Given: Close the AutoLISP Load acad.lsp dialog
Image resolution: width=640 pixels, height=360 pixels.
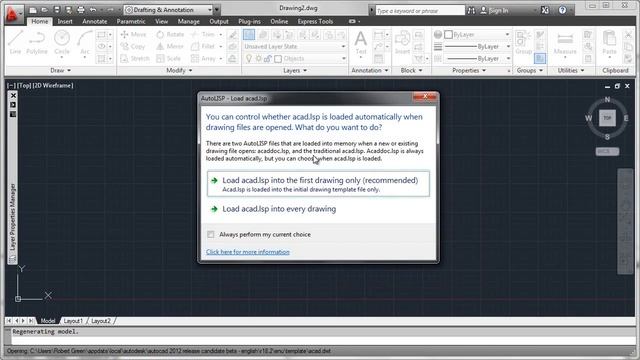Looking at the screenshot, I should tap(425, 97).
